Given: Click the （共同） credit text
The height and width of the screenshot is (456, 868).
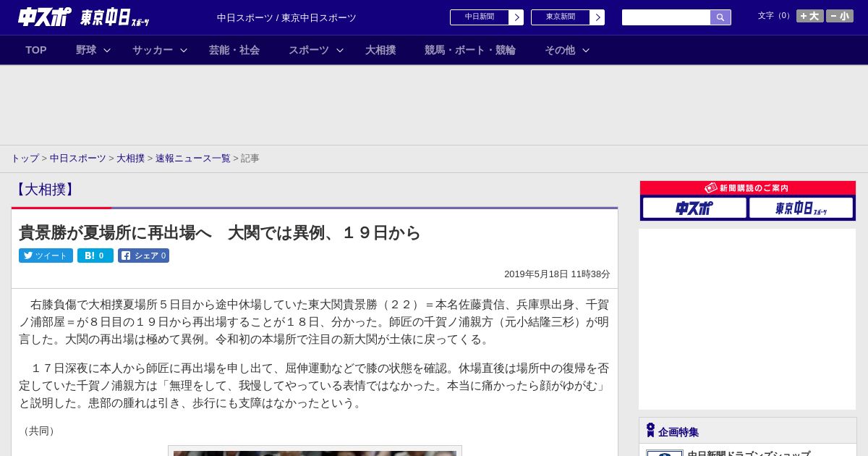Looking at the screenshot, I should pyautogui.click(x=39, y=431).
